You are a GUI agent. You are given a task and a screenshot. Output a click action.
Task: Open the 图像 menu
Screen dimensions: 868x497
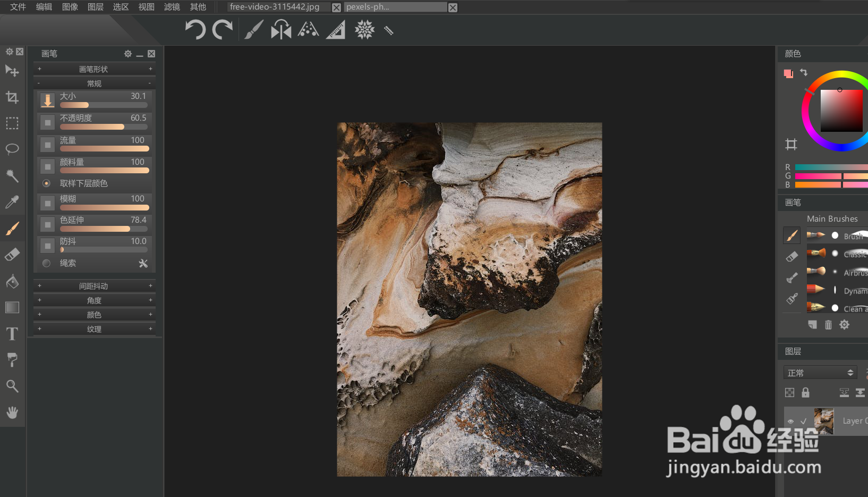(x=70, y=7)
